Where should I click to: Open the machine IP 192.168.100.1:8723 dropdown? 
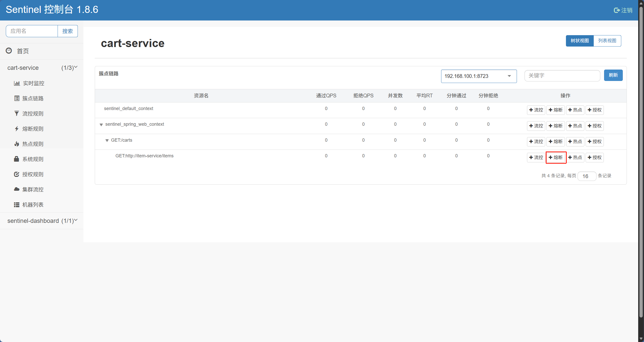[479, 76]
